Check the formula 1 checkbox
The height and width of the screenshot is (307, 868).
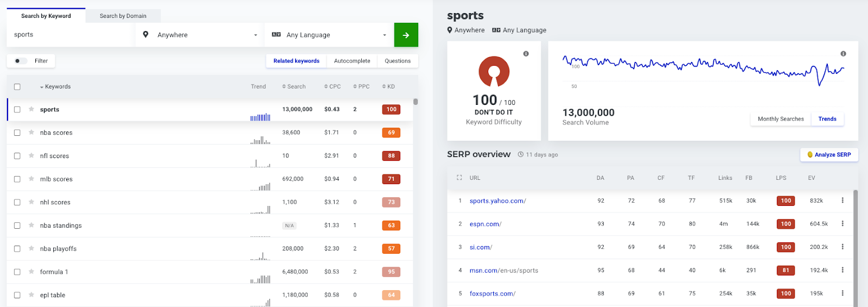17,272
